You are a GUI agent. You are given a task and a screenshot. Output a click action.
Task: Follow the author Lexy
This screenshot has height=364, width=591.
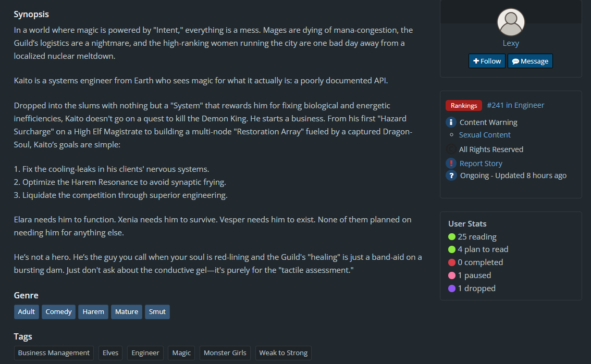[487, 61]
